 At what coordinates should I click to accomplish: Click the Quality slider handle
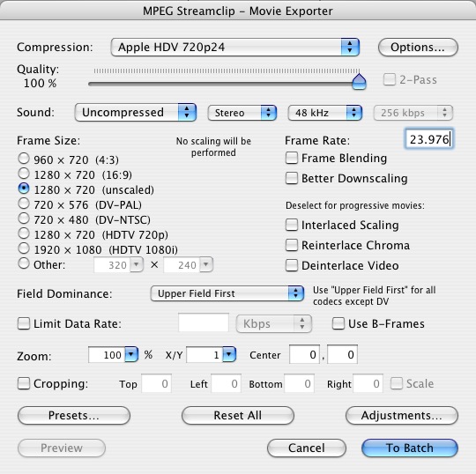click(x=359, y=81)
